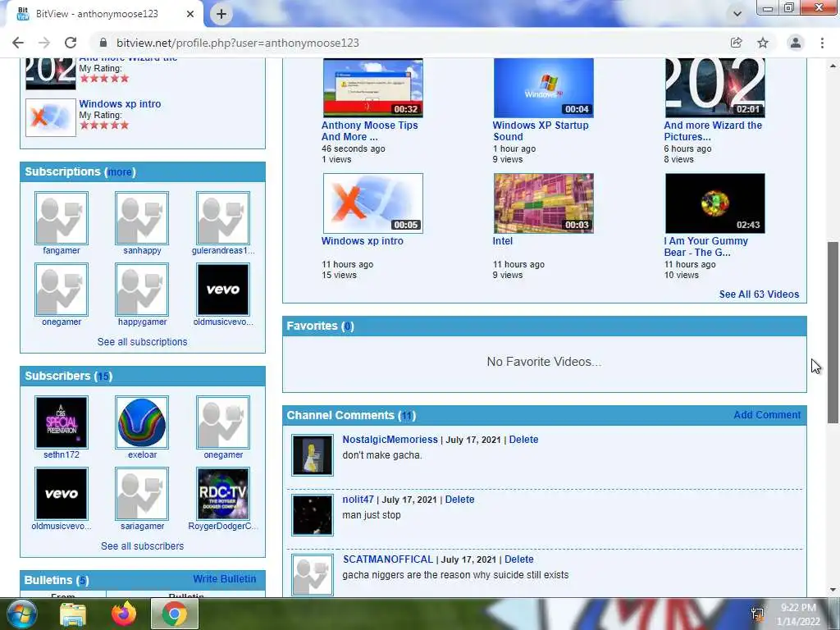This screenshot has width=840, height=630.
Task: Play Windows XP Startup Sound thumbnail
Action: (544, 88)
